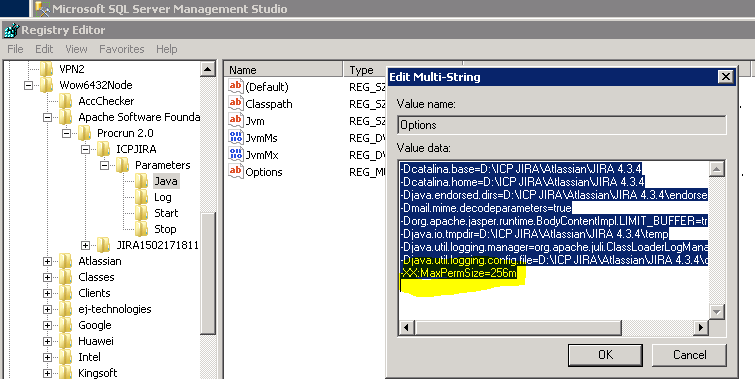
Task: Click the JvmMs binary value icon
Action: tap(235, 138)
